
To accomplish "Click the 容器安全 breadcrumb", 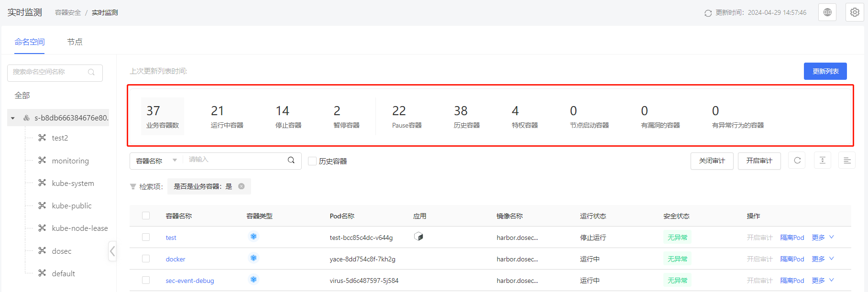I will click(x=68, y=13).
